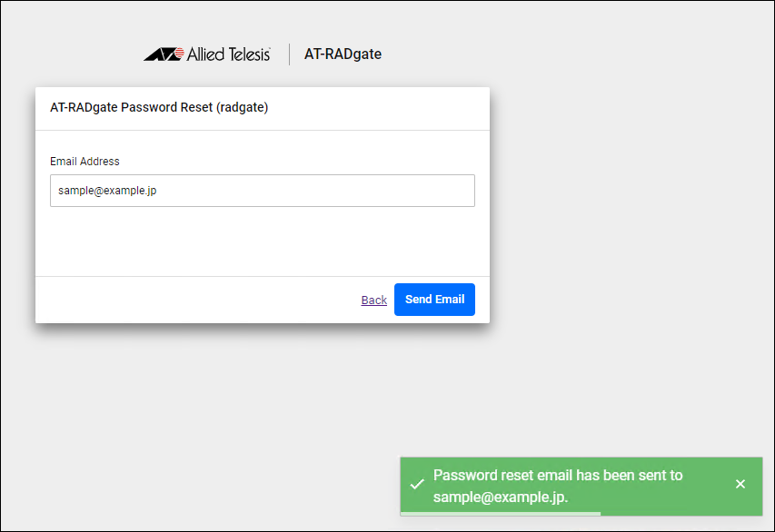Click the sample@example.jp address in the notification
The height and width of the screenshot is (532, 775).
[x=500, y=497]
